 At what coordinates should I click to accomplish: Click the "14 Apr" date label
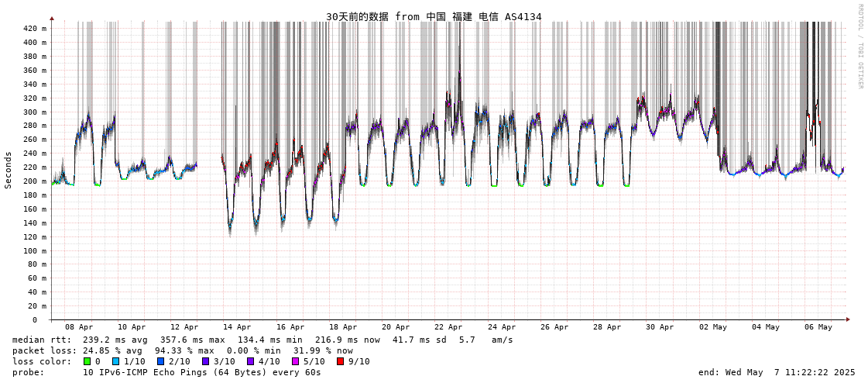(x=237, y=327)
